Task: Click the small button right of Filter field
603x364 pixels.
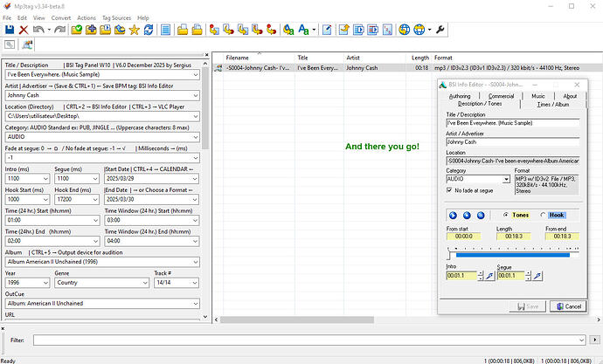Action: (x=595, y=340)
